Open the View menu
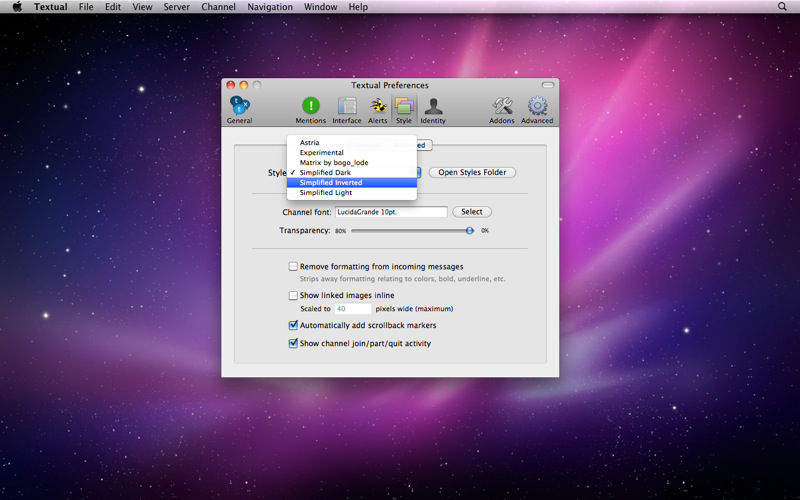This screenshot has width=800, height=500. click(142, 7)
